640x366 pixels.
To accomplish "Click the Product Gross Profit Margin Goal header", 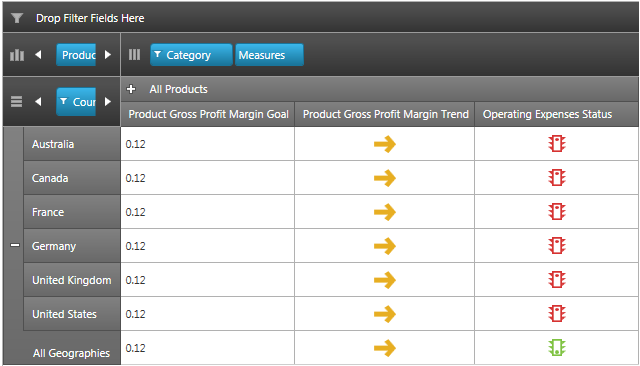I will pyautogui.click(x=208, y=114).
